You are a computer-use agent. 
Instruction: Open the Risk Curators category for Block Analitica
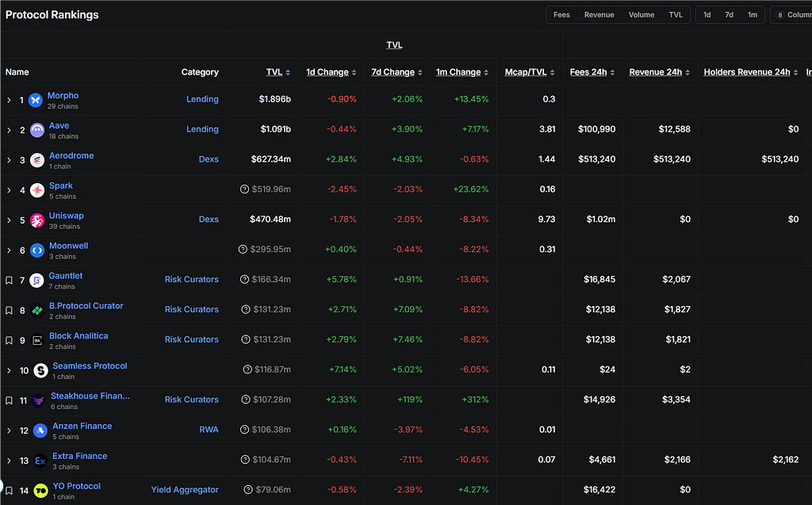coord(191,340)
